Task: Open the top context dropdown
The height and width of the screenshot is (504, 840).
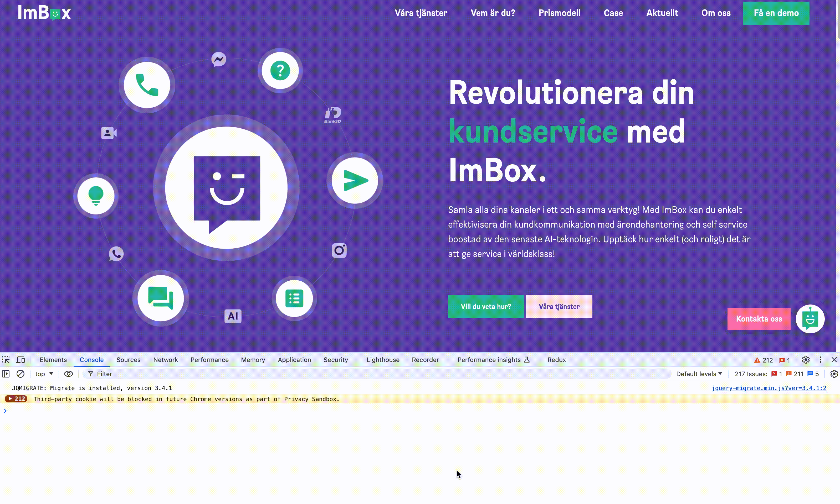Action: [x=44, y=374]
